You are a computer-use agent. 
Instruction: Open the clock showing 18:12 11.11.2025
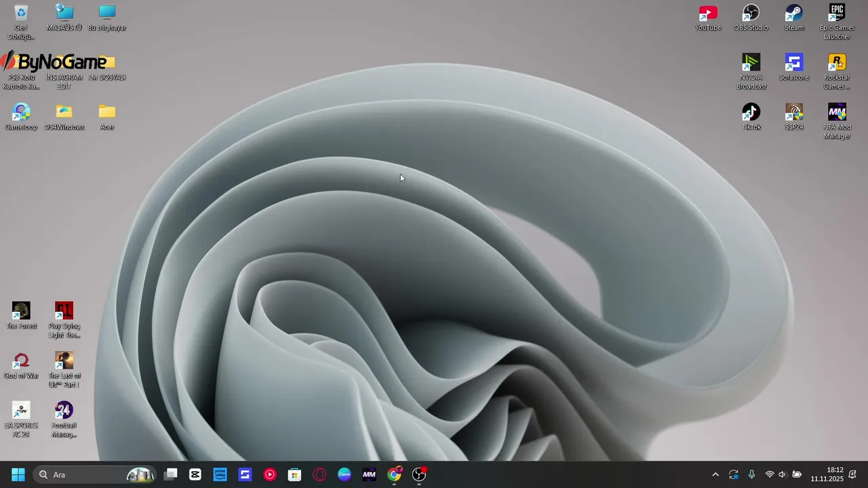click(827, 474)
